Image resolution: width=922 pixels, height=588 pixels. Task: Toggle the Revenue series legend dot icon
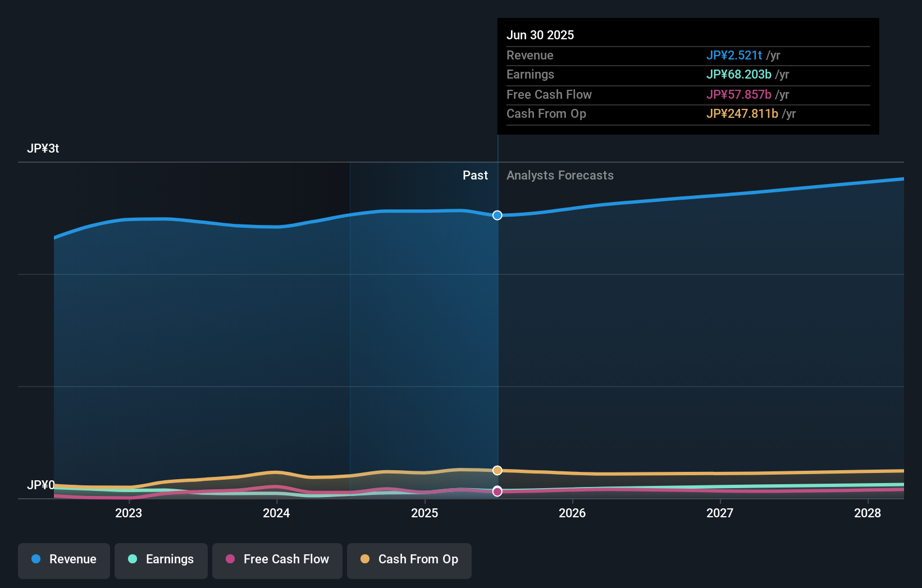(x=35, y=559)
